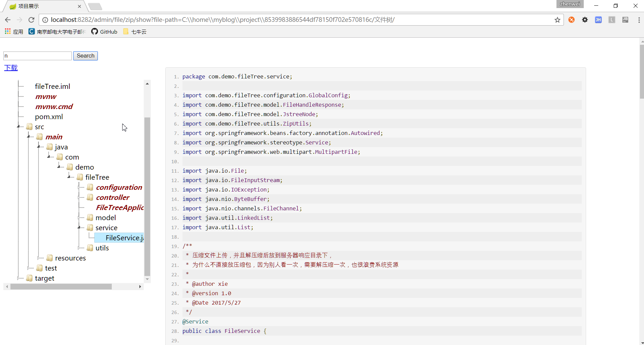Collapse the service tree node
The image size is (644, 345).
click(x=79, y=228)
